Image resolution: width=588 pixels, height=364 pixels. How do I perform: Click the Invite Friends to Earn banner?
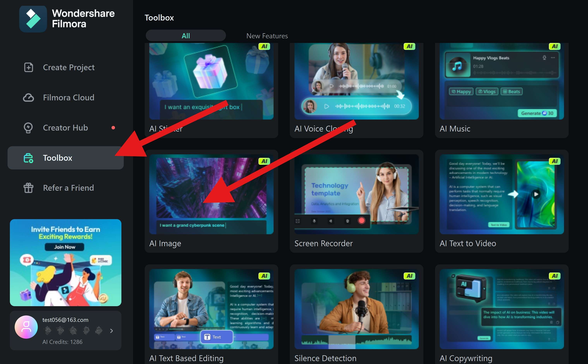pyautogui.click(x=66, y=263)
